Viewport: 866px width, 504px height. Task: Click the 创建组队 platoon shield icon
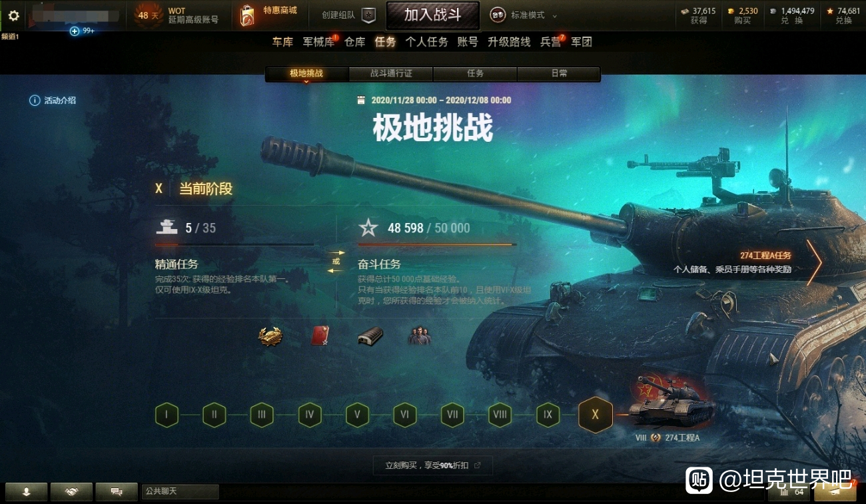tap(368, 15)
